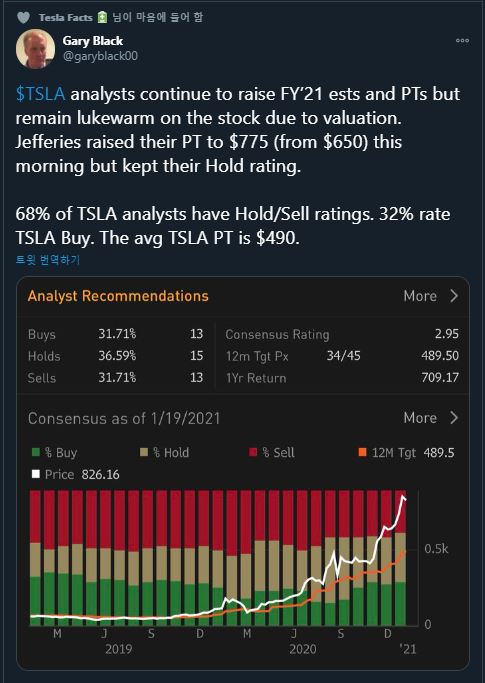Click the Consensus Rating value 2.95
Image resolution: width=485 pixels, height=683 pixels.
click(447, 334)
